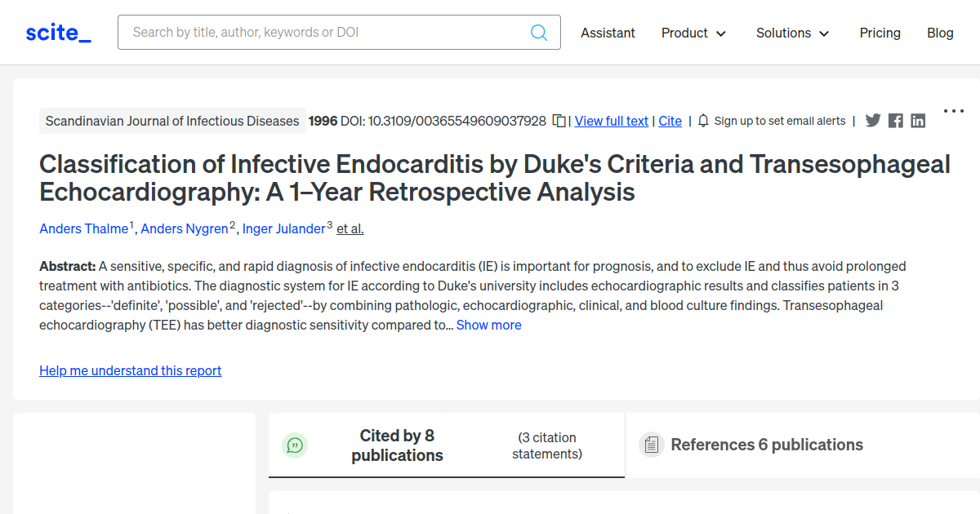Image resolution: width=980 pixels, height=514 pixels.
Task: Share the article on LinkedIn
Action: tap(918, 120)
